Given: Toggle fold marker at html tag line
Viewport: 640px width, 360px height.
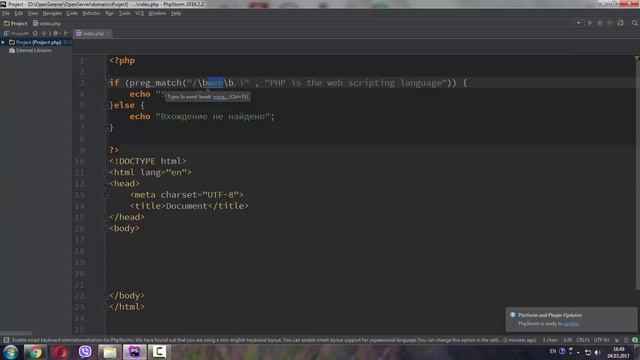Looking at the screenshot, I should (106, 172).
